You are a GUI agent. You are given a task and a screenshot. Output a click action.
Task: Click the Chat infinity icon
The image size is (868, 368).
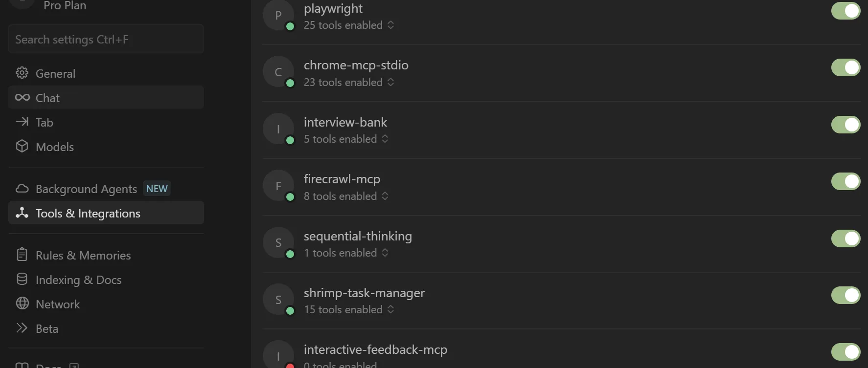click(x=22, y=98)
